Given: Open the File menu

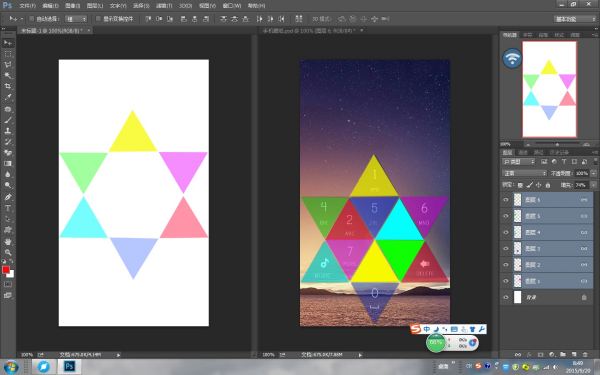Looking at the screenshot, I should [x=27, y=6].
